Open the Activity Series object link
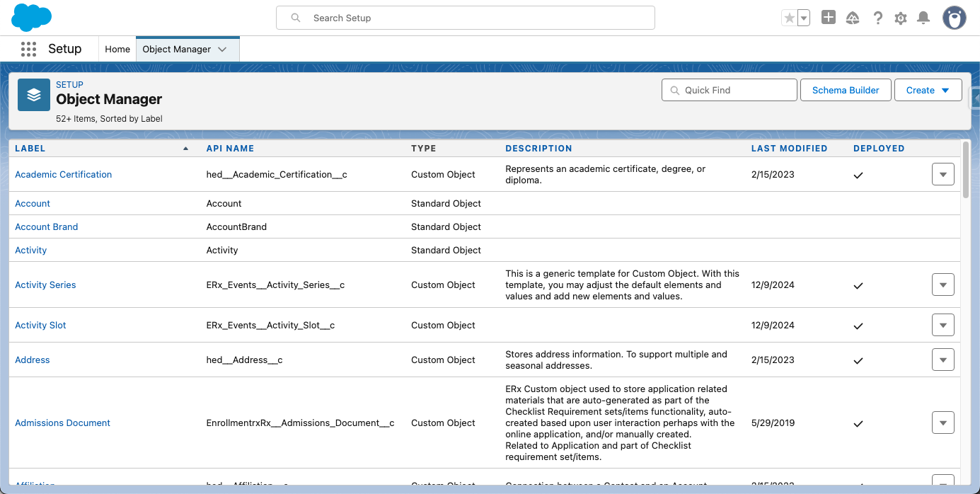 [x=45, y=285]
